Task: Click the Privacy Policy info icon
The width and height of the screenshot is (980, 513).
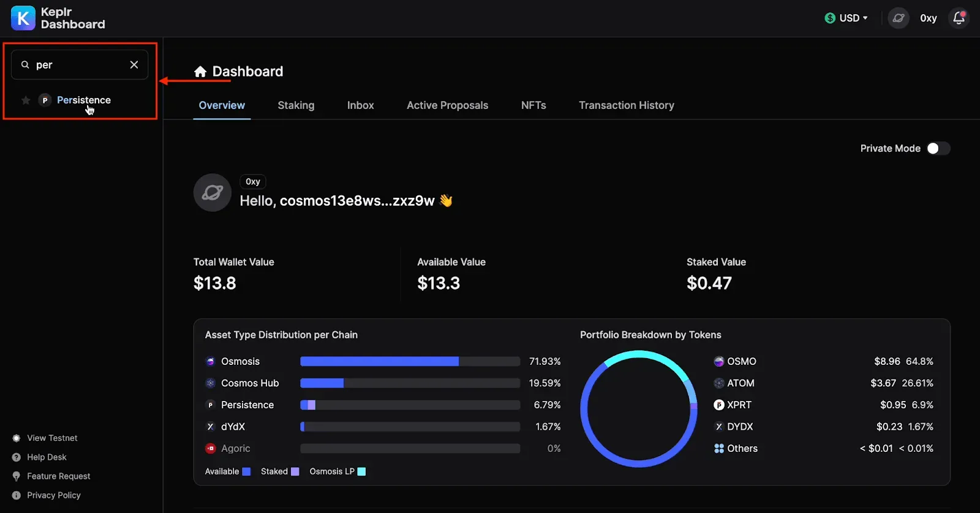Action: (x=17, y=495)
